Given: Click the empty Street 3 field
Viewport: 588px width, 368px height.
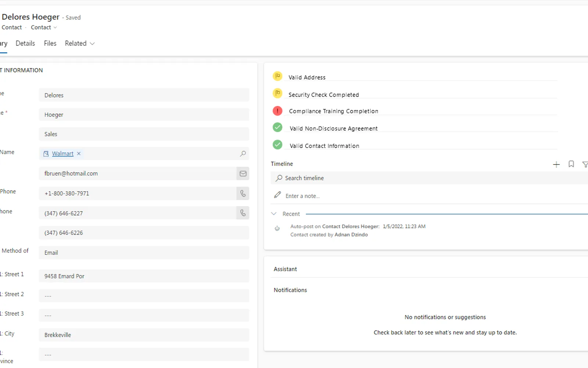Looking at the screenshot, I should [144, 315].
